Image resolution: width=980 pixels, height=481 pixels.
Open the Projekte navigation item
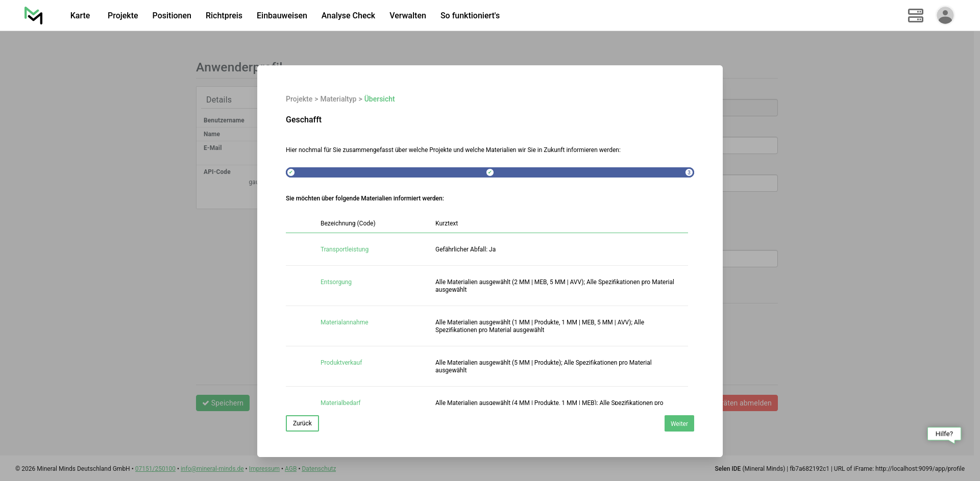coord(122,16)
